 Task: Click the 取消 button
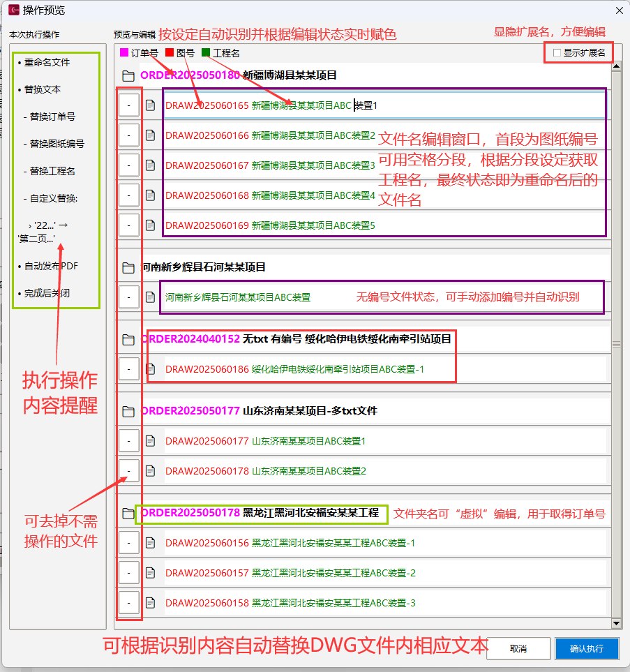(x=518, y=648)
